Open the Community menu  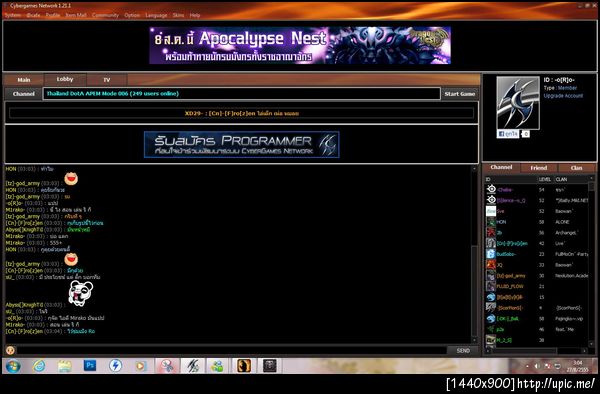[105, 15]
